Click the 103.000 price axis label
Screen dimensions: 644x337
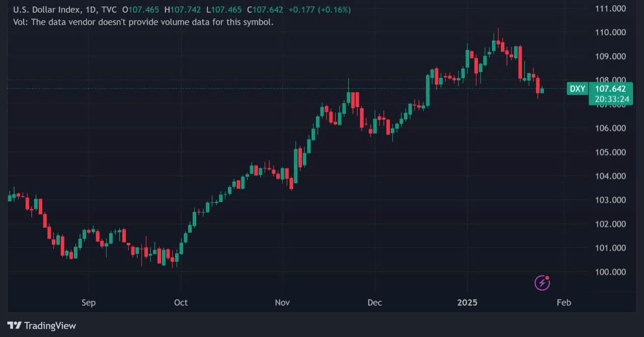pos(610,200)
